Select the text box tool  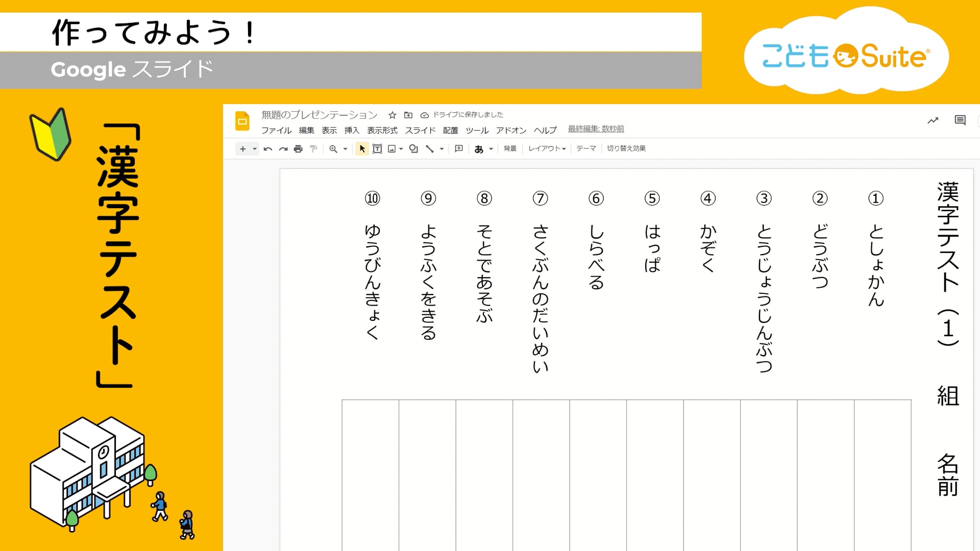tap(377, 149)
